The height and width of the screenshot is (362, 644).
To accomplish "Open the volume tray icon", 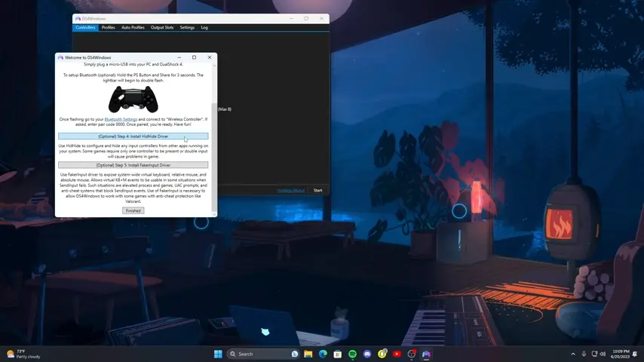I will pos(603,354).
